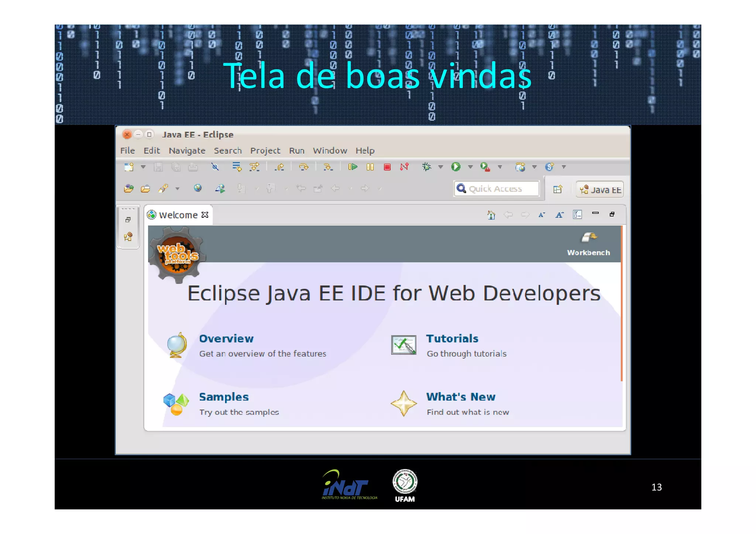Toggle Java EE perspective button
This screenshot has height=534, width=756.
(600, 189)
